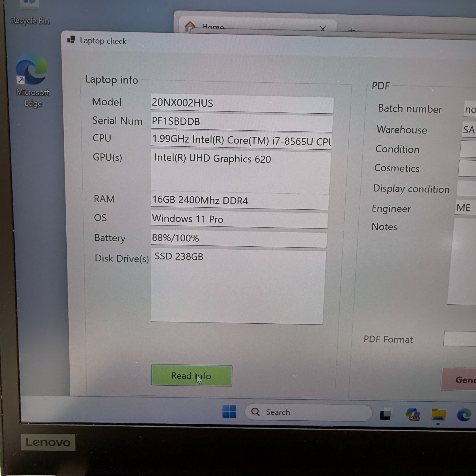This screenshot has width=476, height=476.
Task: Open the PDF Format selection field
Action: click(460, 339)
